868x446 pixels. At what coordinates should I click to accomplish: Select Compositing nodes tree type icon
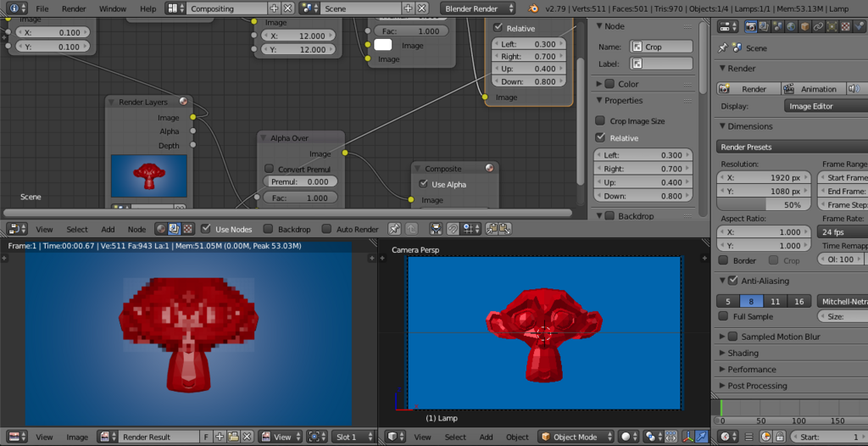(174, 229)
